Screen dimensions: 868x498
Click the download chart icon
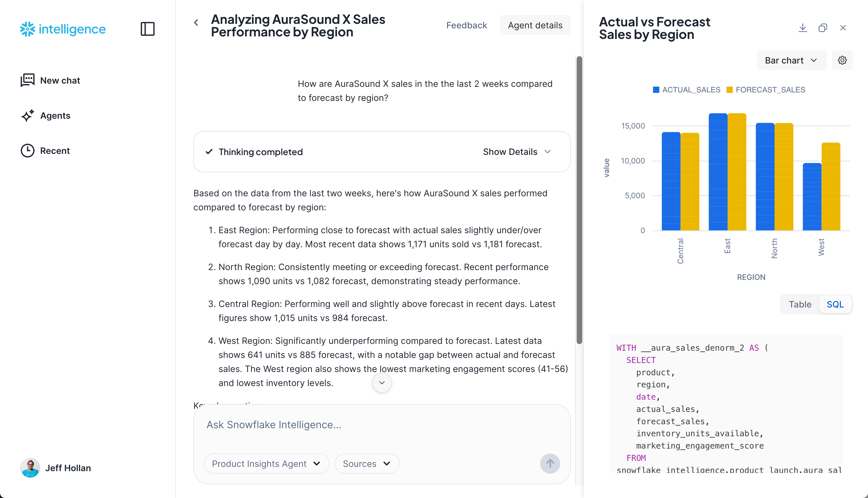pos(803,28)
